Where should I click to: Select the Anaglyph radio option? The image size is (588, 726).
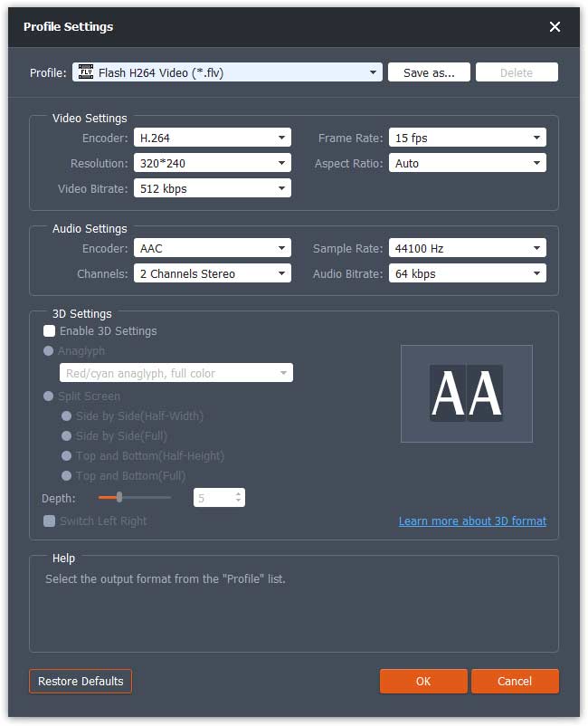click(x=49, y=351)
